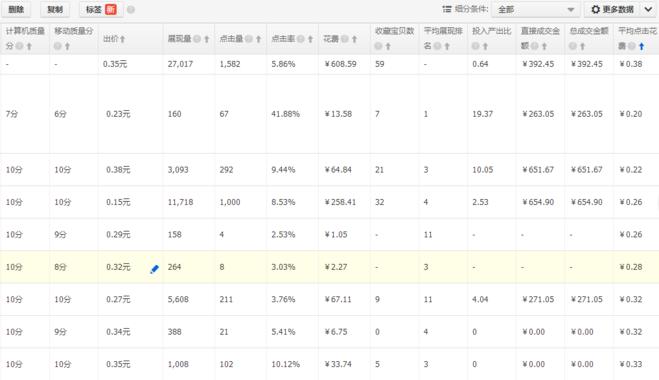
Task: Select the 0.35元 bid in summary row
Action: 115,64
